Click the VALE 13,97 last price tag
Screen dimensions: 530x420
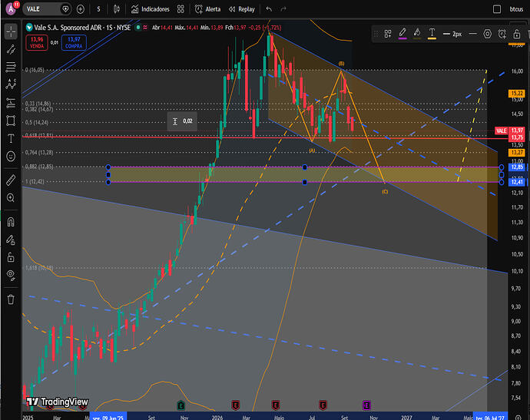coord(510,131)
